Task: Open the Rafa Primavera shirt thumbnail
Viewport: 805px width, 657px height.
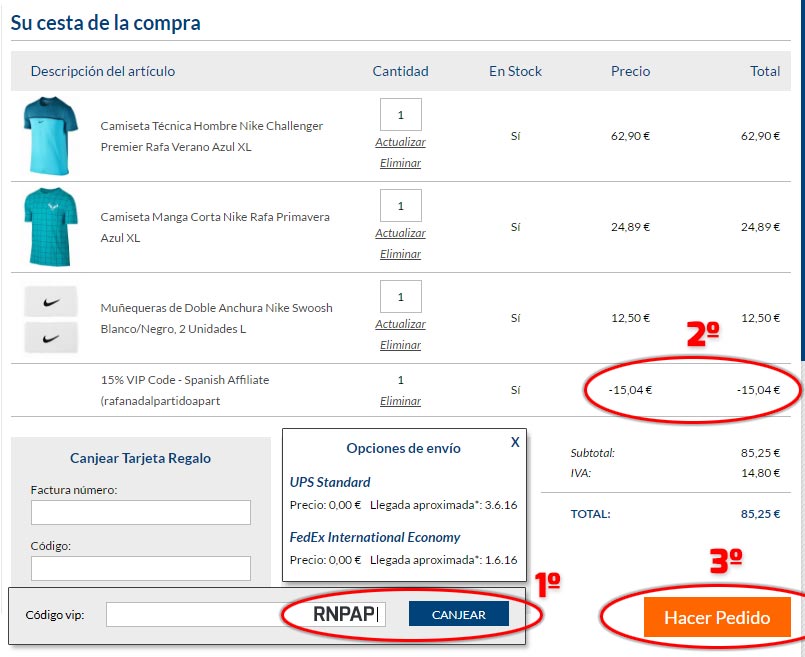Action: [x=51, y=226]
